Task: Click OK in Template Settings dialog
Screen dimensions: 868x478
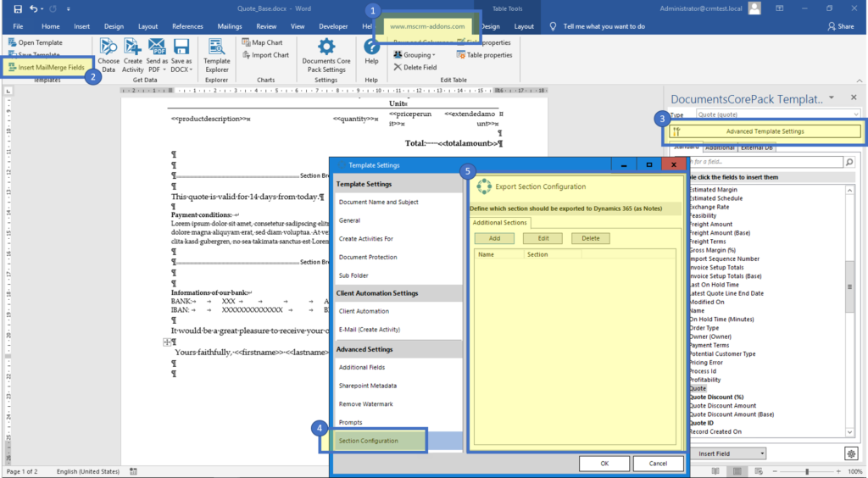Action: [604, 463]
